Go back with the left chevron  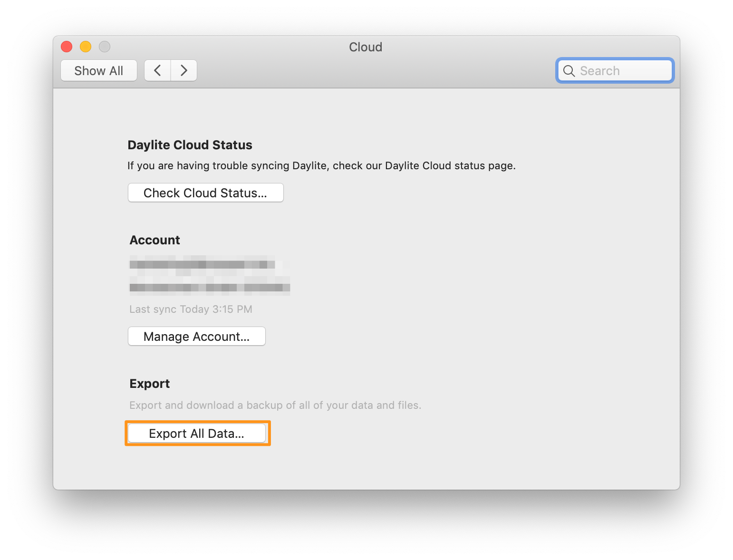click(x=157, y=71)
